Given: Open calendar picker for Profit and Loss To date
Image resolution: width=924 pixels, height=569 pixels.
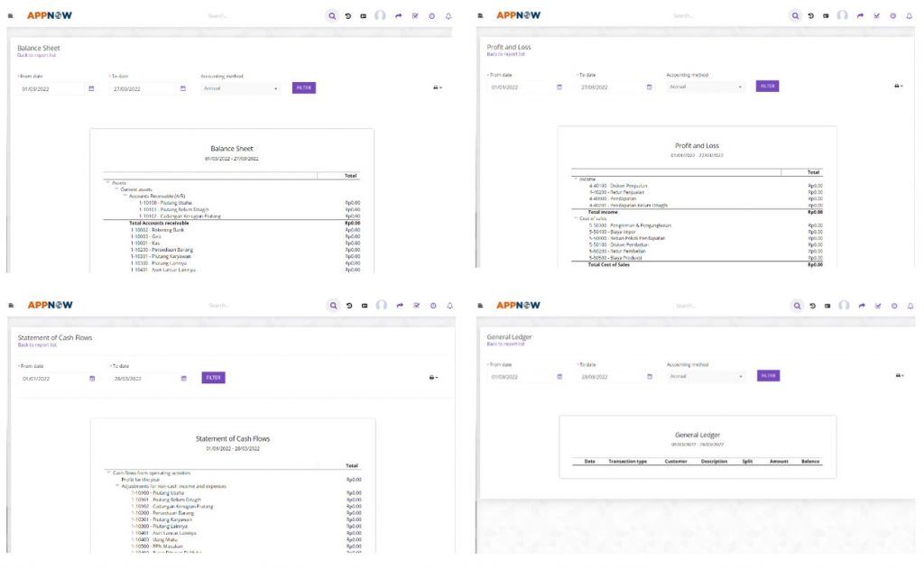Looking at the screenshot, I should tap(650, 87).
